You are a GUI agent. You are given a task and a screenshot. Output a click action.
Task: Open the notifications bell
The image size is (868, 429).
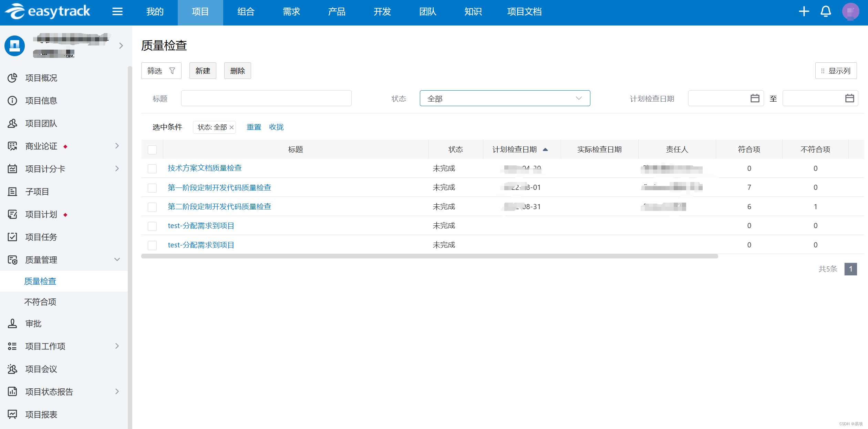(x=826, y=11)
